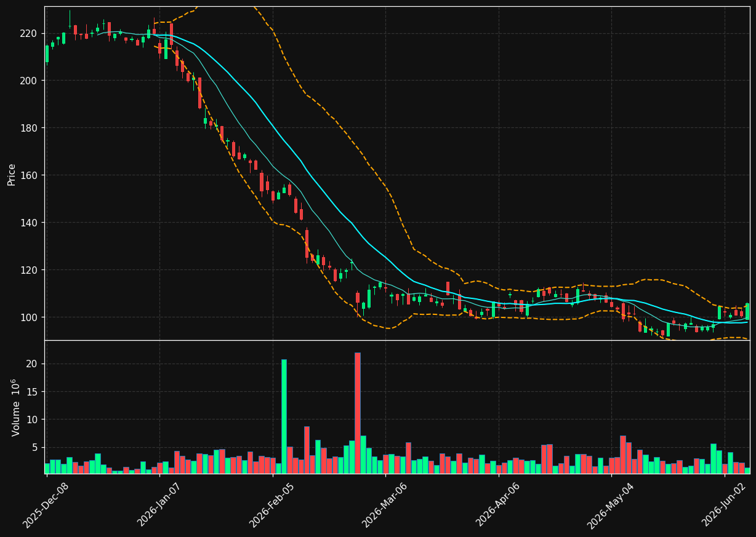This screenshot has width=756, height=537.
Task: Click the volume axis tick labeled 5
Action: (x=34, y=447)
